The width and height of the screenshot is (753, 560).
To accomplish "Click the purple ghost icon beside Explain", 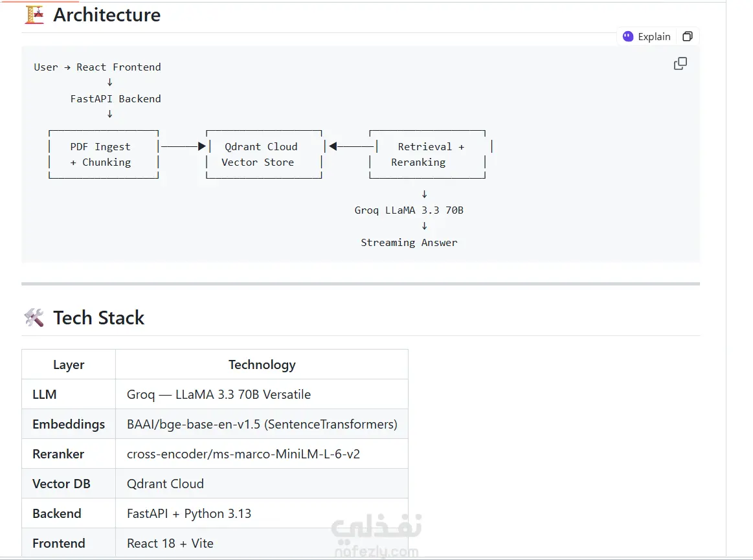I will (628, 37).
